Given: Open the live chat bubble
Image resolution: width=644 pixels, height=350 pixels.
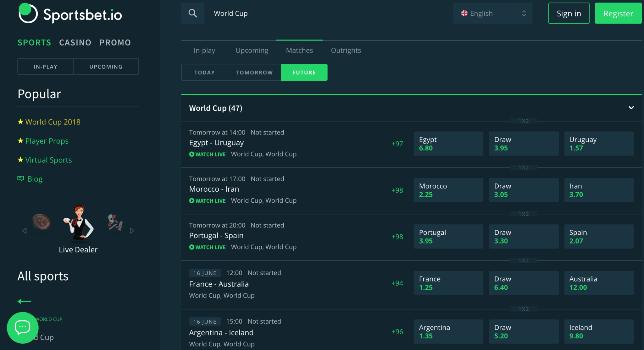Looking at the screenshot, I should (x=22, y=328).
